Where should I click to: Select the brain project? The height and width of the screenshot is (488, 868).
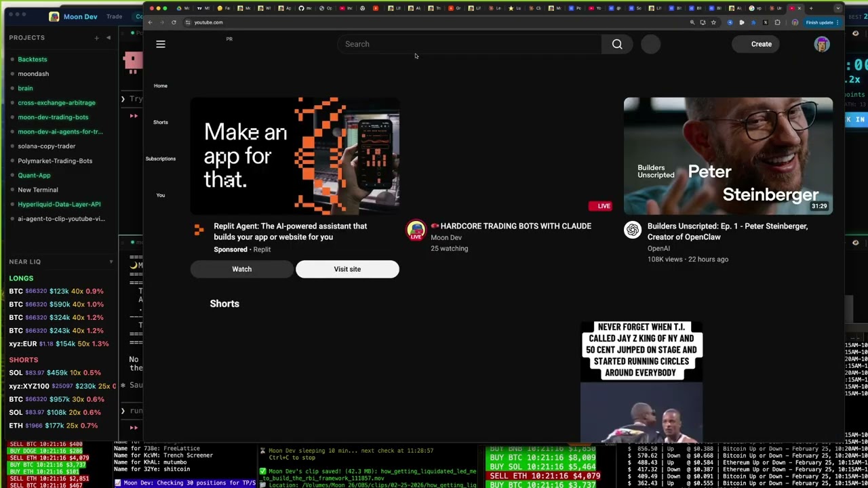coord(25,88)
